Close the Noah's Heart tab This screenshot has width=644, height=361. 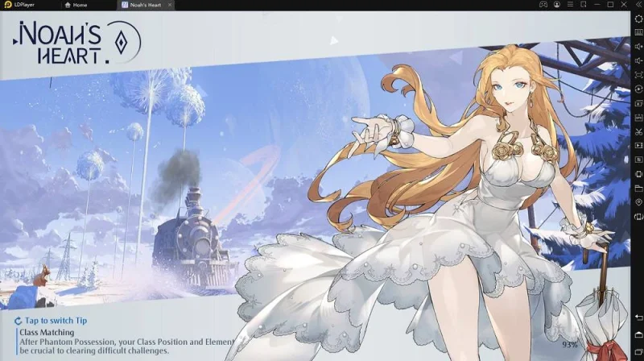[170, 5]
